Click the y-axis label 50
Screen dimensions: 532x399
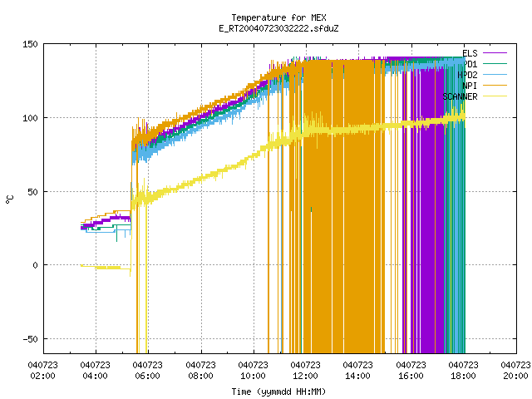pos(33,192)
